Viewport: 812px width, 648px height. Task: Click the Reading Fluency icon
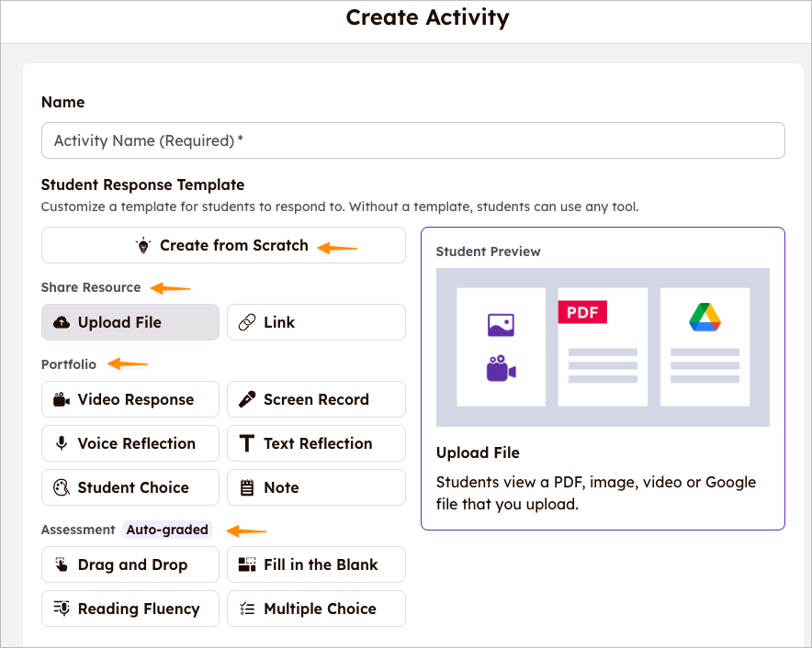(x=62, y=609)
